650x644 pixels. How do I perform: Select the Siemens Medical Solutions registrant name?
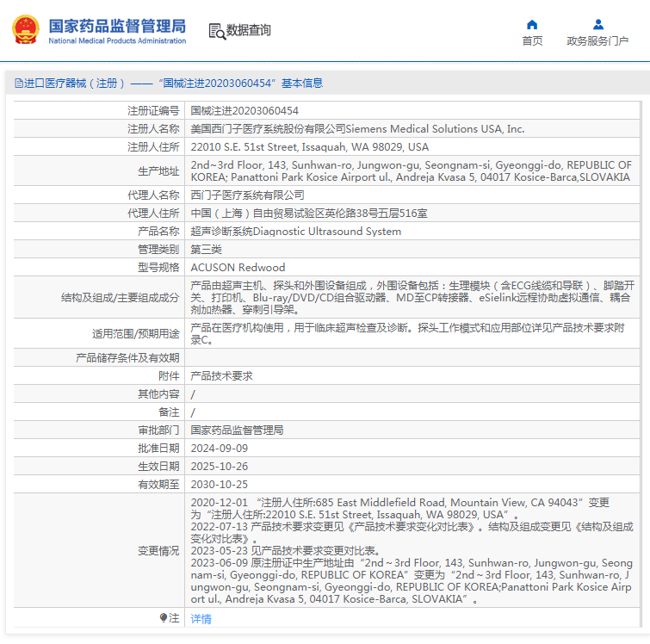357,129
